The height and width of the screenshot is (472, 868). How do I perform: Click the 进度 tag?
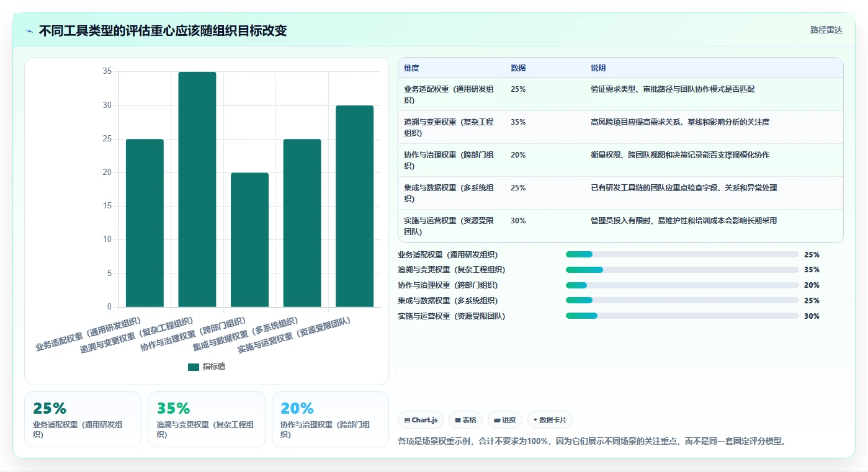[505, 420]
